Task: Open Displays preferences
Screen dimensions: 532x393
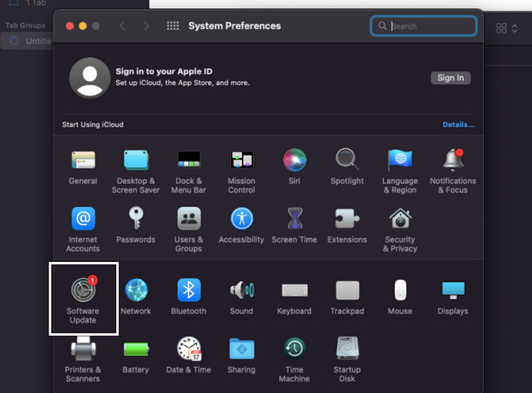Action: point(453,296)
